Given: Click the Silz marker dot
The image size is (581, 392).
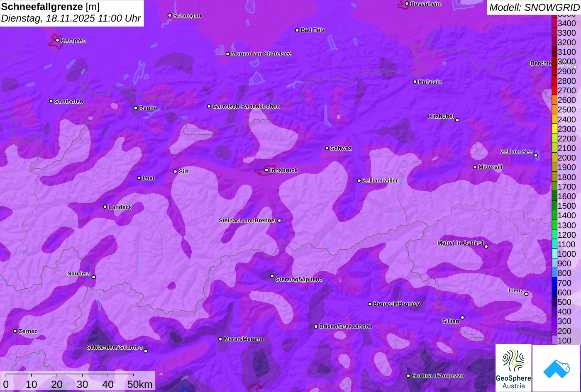Looking at the screenshot, I should click(175, 171).
